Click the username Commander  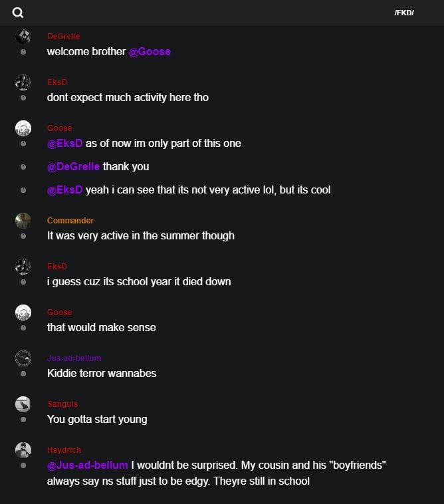coord(70,221)
